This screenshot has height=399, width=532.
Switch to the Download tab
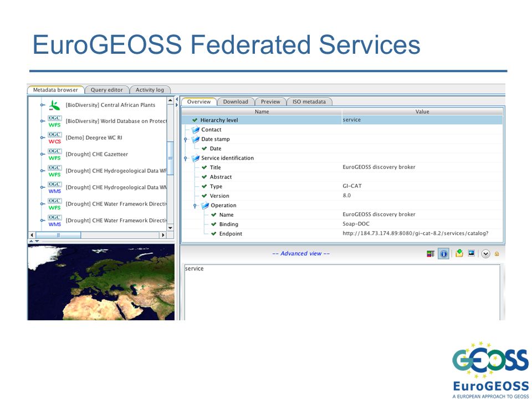coord(236,102)
